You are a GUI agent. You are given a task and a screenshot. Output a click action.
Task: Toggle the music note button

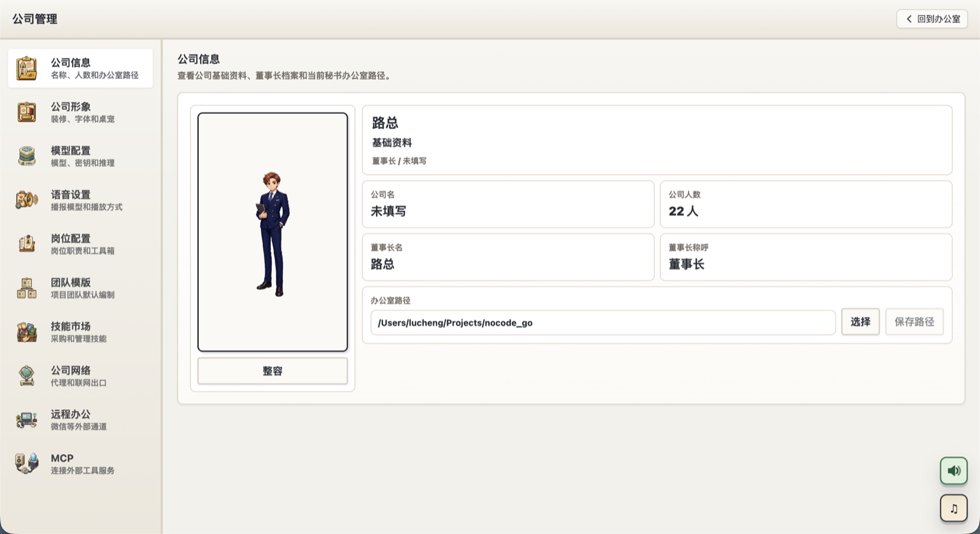pos(953,508)
